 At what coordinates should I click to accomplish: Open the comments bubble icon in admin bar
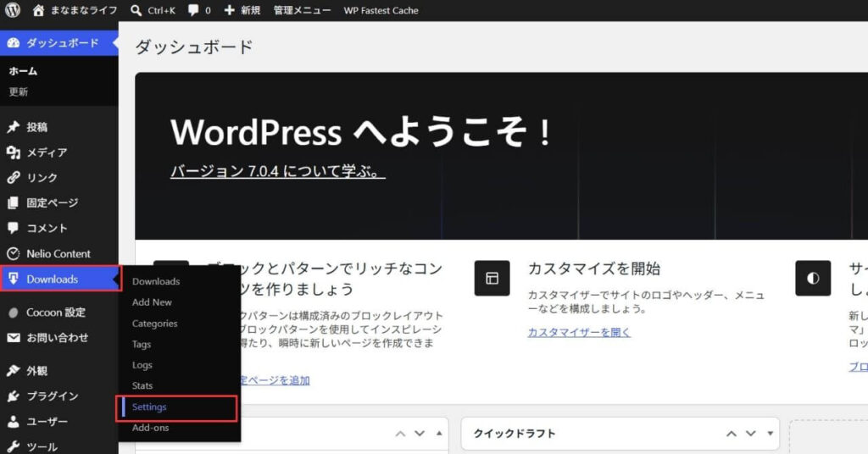click(x=193, y=10)
